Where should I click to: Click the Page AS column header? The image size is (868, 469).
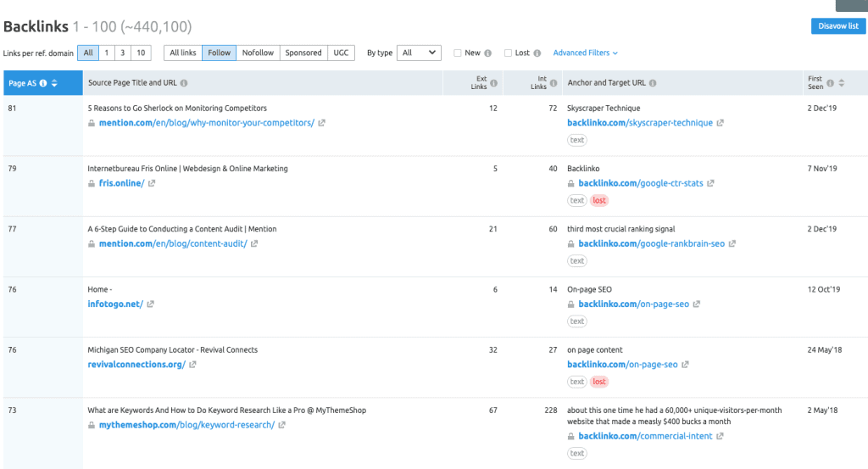(43, 83)
